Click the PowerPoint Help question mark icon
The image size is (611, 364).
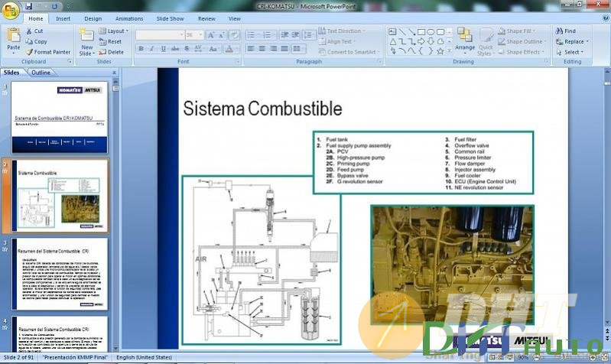tap(606, 18)
